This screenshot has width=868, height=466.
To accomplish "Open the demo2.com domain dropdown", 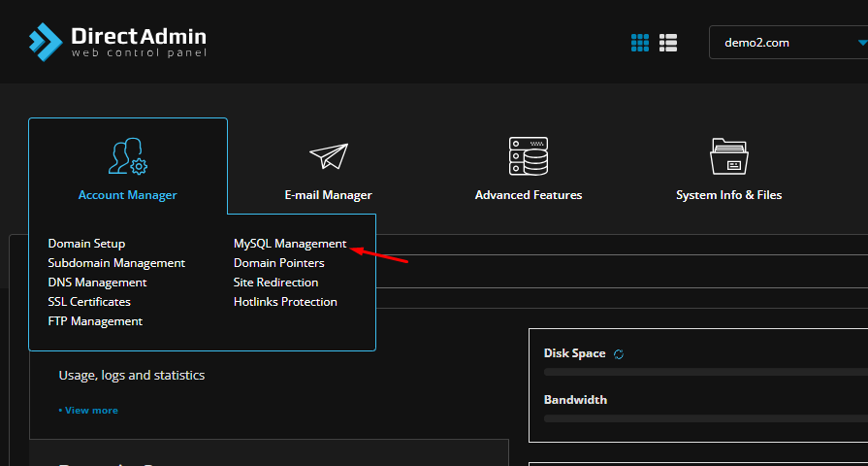I will point(788,42).
